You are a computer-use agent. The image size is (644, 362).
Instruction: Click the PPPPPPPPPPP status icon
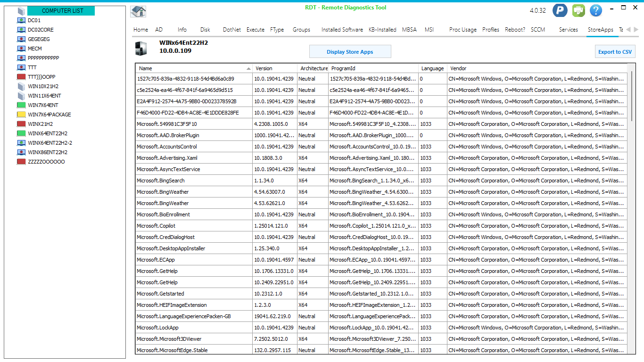point(21,58)
